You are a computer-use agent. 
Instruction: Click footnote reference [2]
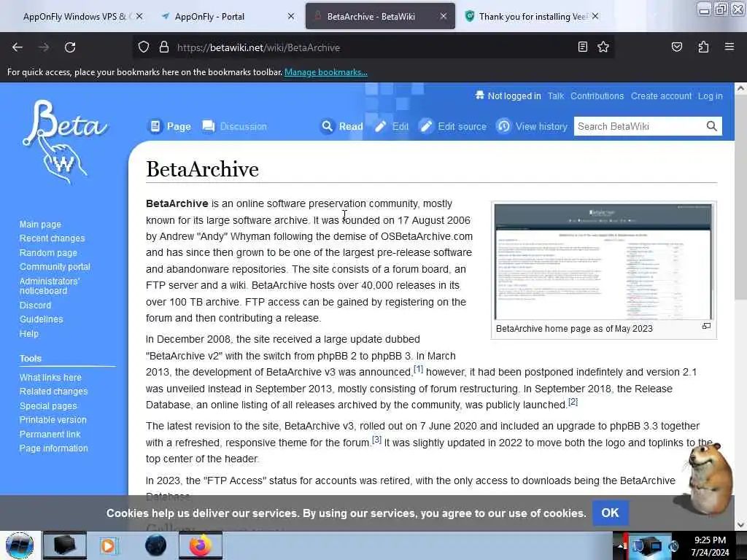[573, 402]
